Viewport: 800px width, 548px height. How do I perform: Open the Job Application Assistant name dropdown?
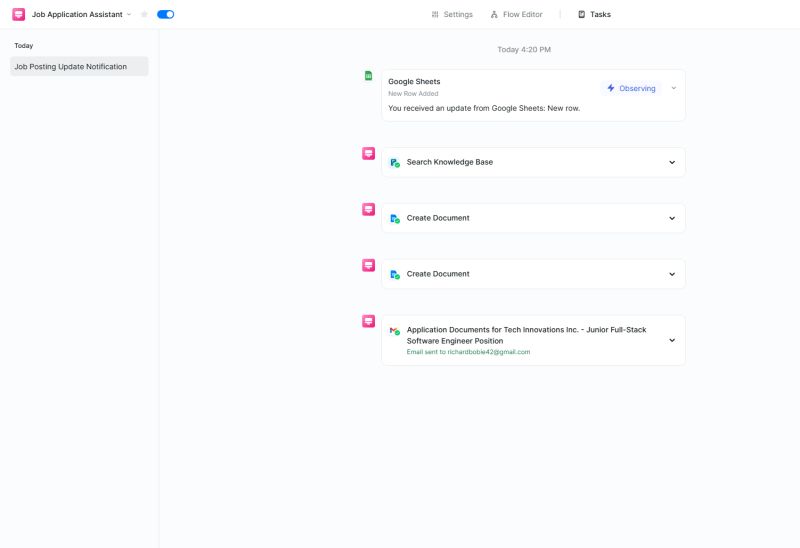coord(129,14)
